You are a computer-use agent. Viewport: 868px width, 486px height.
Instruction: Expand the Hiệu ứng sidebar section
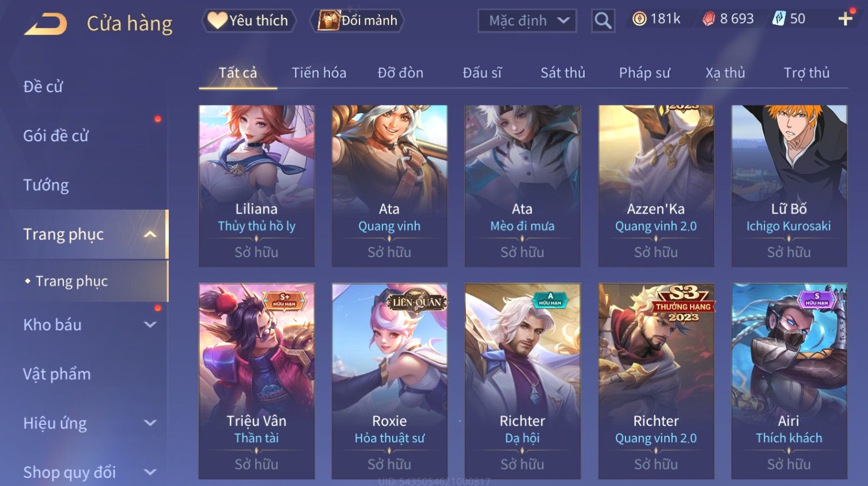click(150, 423)
